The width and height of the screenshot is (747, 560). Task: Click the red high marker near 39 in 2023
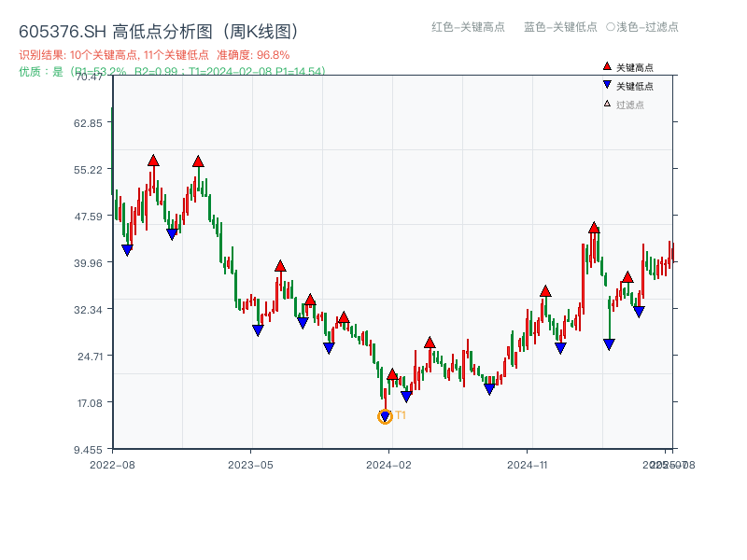click(280, 266)
